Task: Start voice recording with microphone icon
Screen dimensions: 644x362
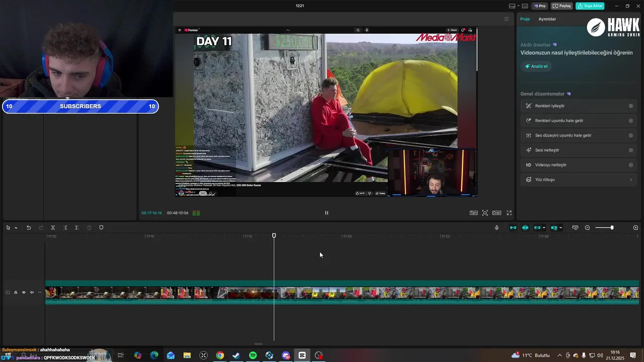Action: [497, 228]
